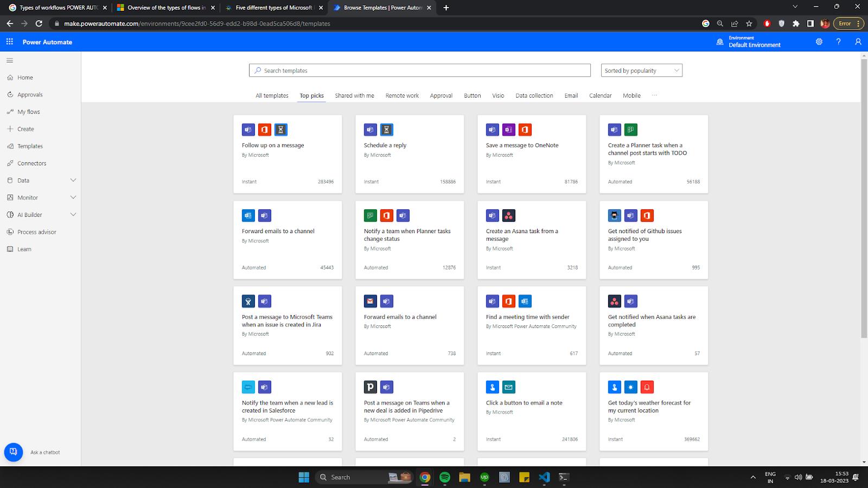Open Spotify from the taskbar
This screenshot has height=488, width=868.
[x=445, y=477]
